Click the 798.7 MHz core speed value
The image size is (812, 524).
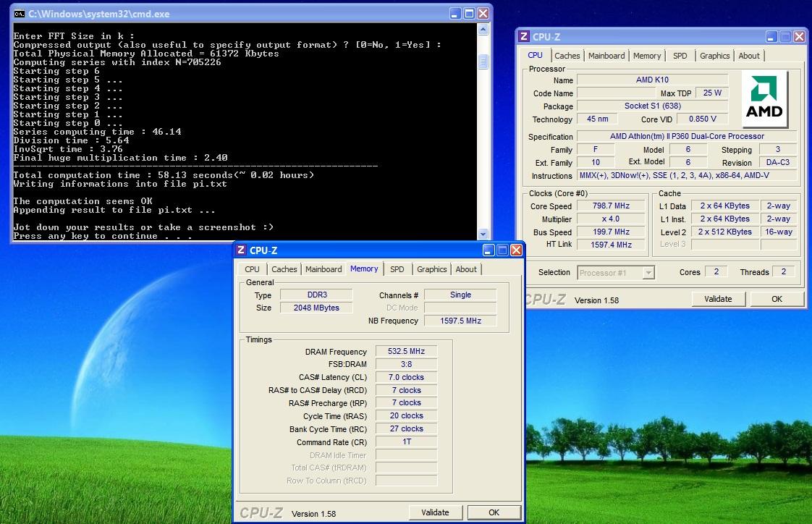click(611, 206)
